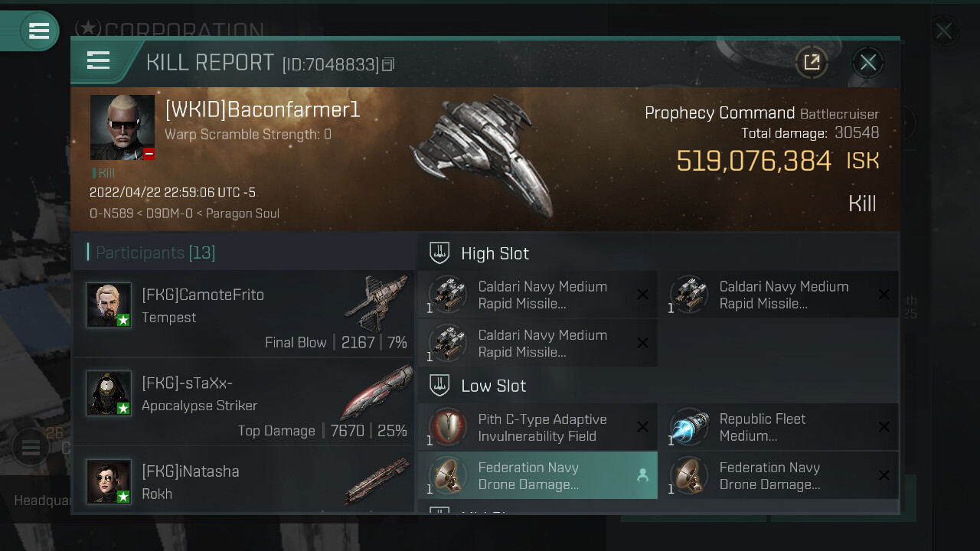Copy the kill report ID
The height and width of the screenshot is (551, 980).
388,65
